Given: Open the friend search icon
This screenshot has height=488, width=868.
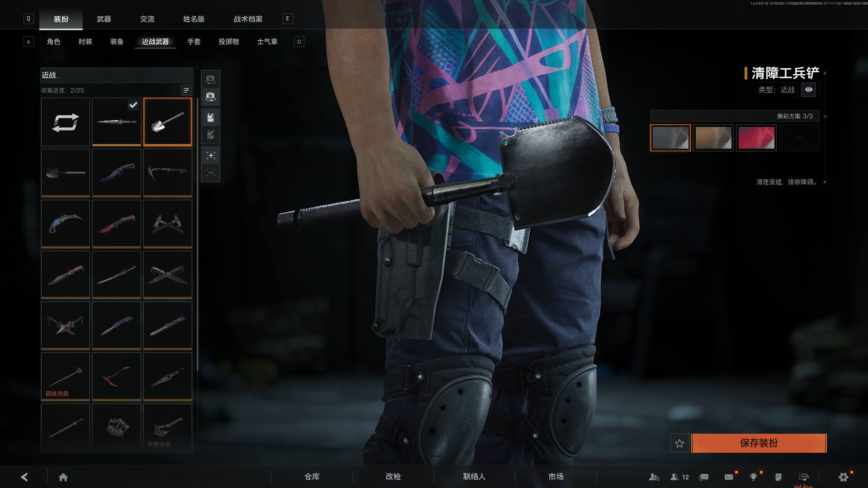Looking at the screenshot, I should click(654, 477).
